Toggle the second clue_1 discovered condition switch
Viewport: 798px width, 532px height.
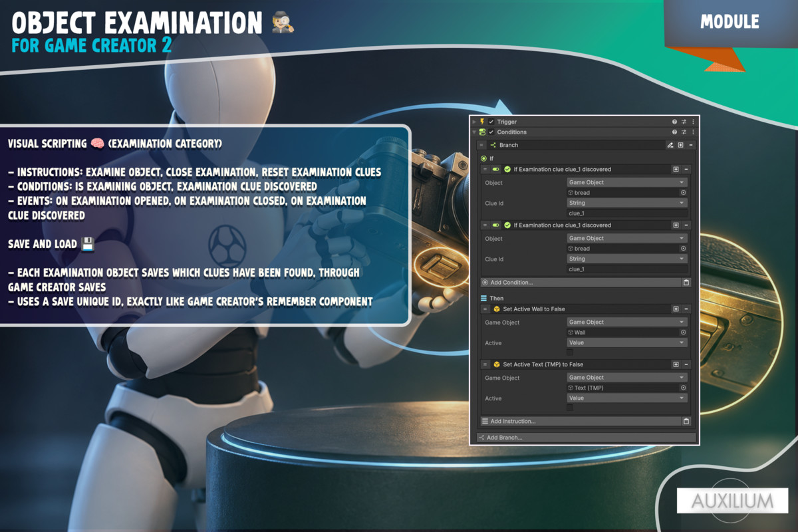tap(496, 225)
